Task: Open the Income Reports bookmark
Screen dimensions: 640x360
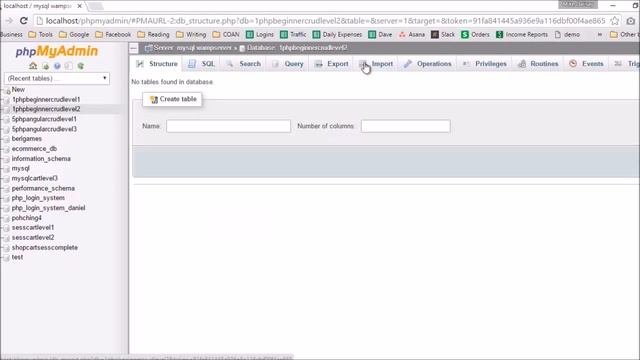Action: pyautogui.click(x=522, y=35)
